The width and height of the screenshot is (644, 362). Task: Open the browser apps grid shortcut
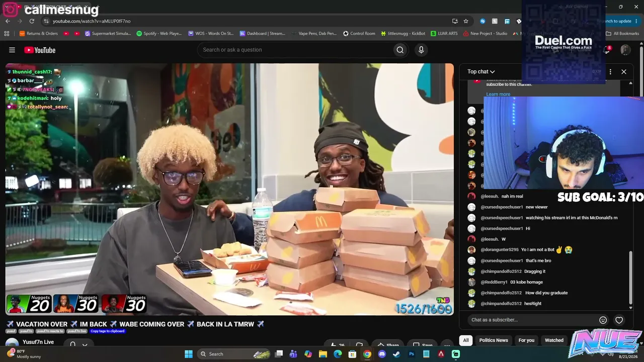(7, 34)
